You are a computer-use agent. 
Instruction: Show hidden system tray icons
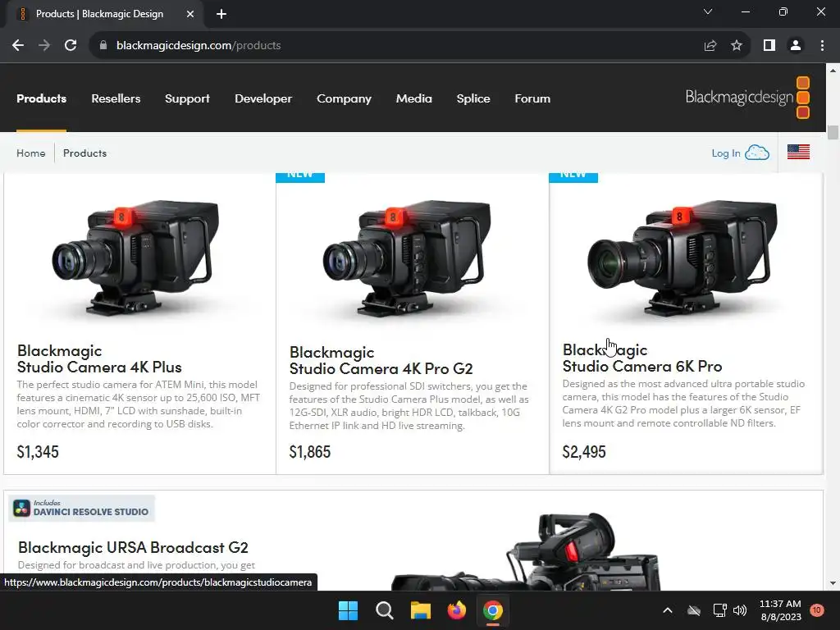click(668, 610)
